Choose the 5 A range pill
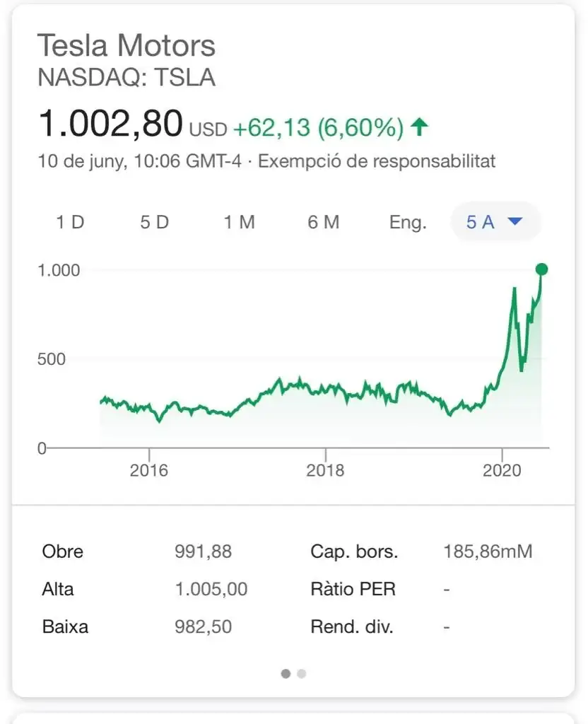The image size is (588, 724). click(495, 221)
